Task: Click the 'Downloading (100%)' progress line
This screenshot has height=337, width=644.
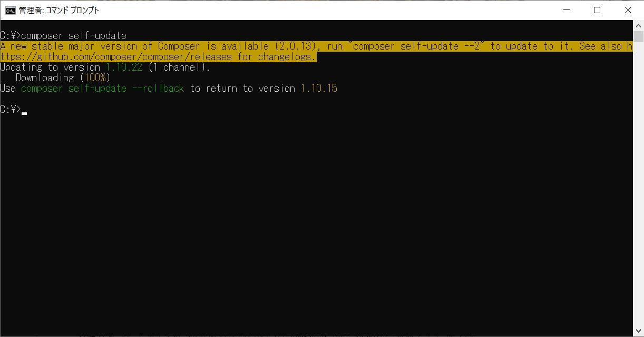Action: tap(62, 78)
